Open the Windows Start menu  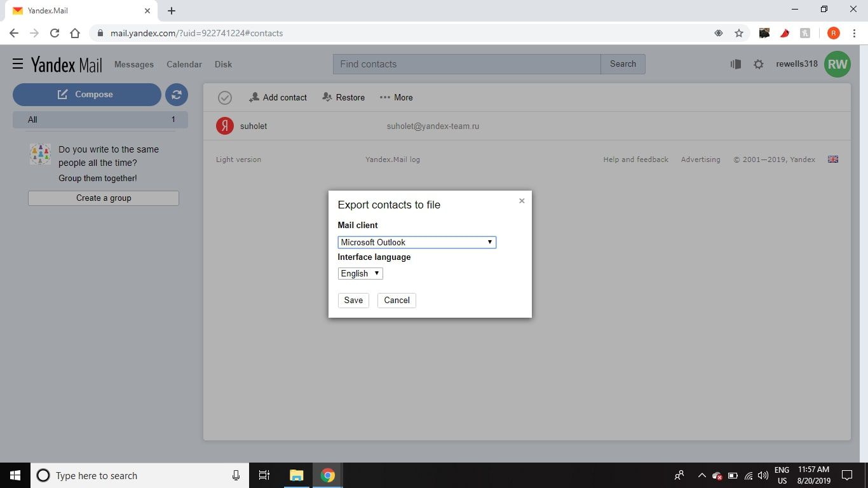[x=15, y=475]
